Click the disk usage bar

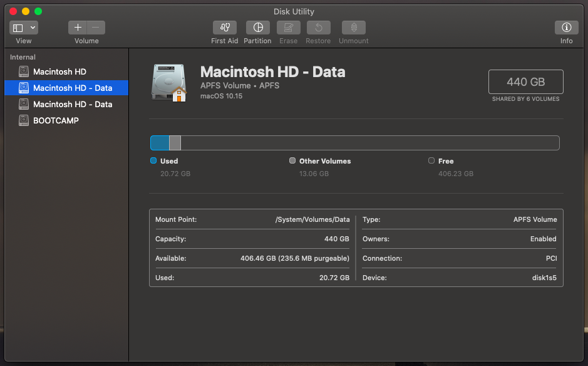click(x=354, y=143)
